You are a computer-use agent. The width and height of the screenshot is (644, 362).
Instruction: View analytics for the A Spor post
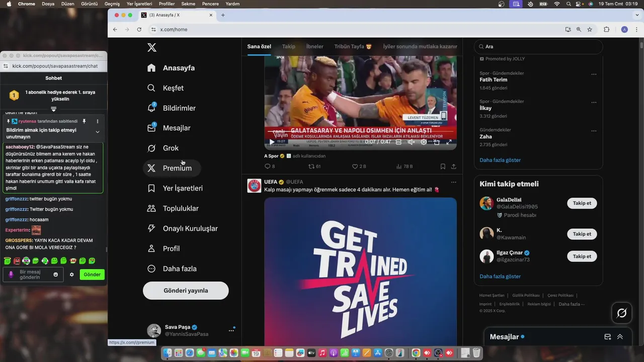404,166
